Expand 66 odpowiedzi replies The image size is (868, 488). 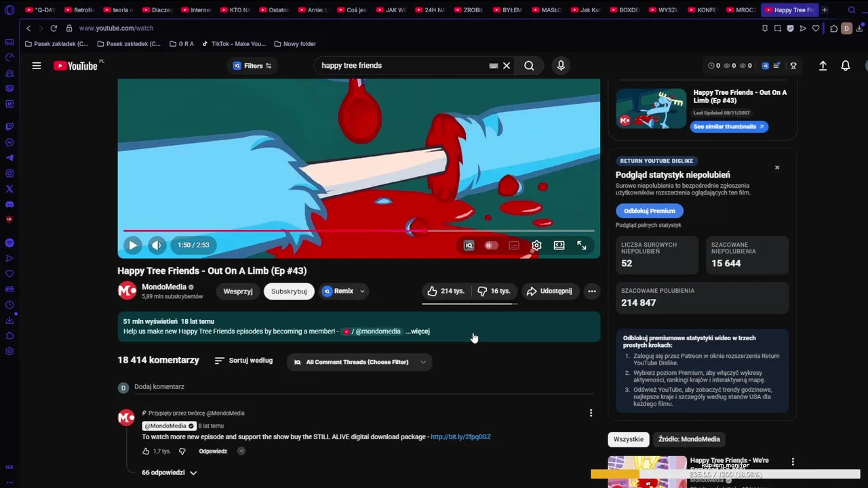point(170,472)
